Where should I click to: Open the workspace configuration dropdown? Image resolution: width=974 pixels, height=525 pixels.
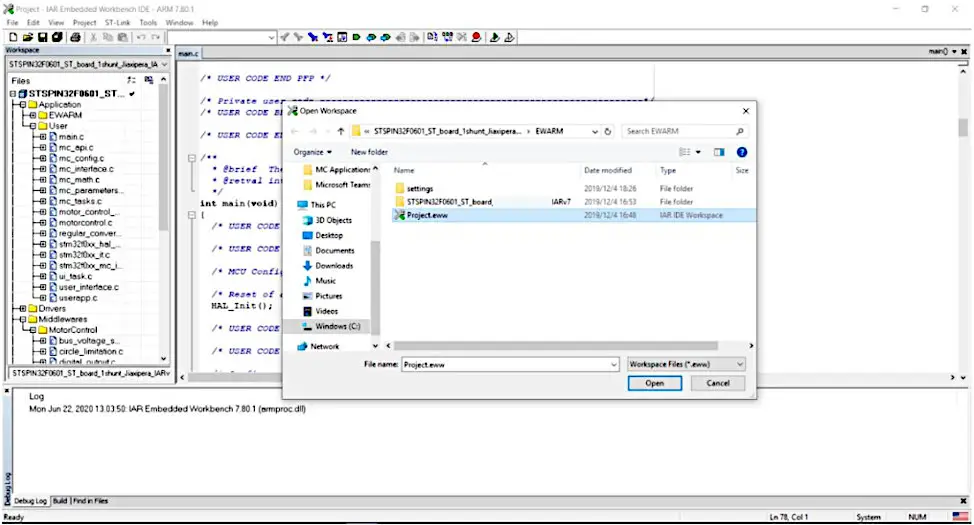pyautogui.click(x=164, y=64)
